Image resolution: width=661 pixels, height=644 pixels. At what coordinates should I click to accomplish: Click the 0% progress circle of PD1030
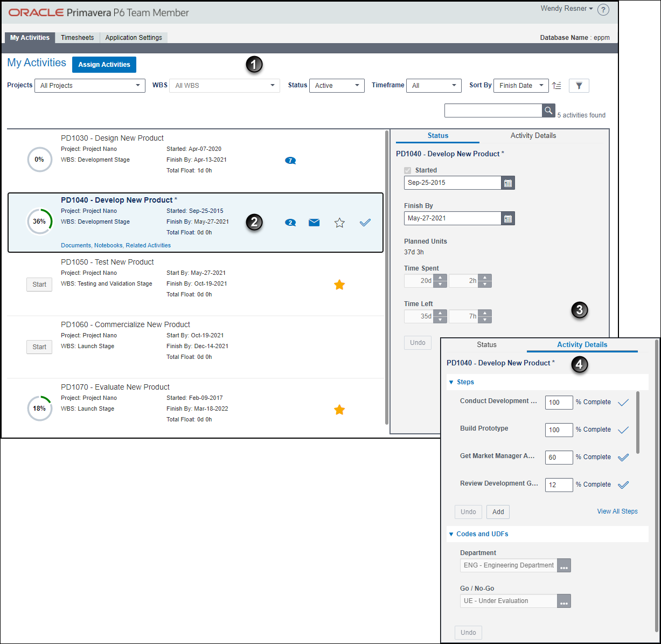(39, 160)
